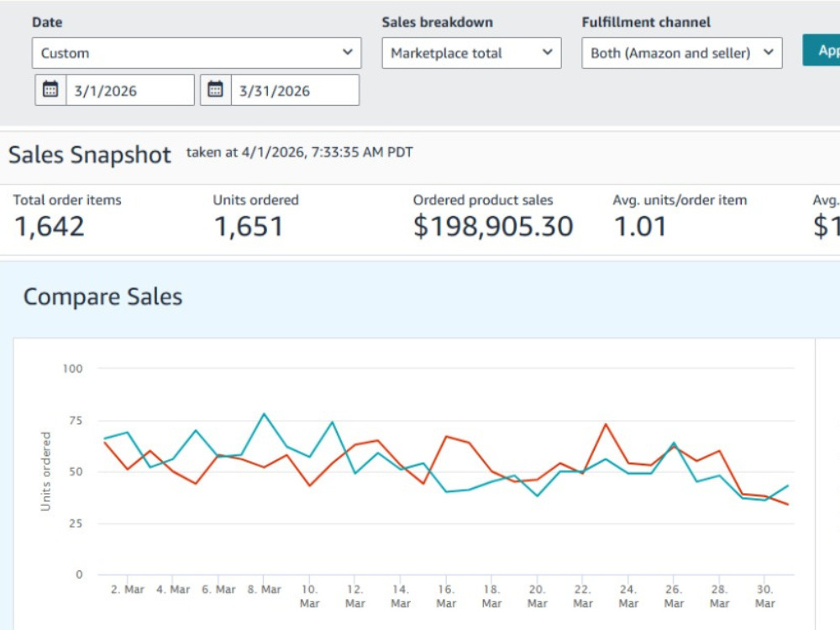This screenshot has width=840, height=630.
Task: Click the chevron on the Sales breakdown dropdown
Action: pos(547,52)
